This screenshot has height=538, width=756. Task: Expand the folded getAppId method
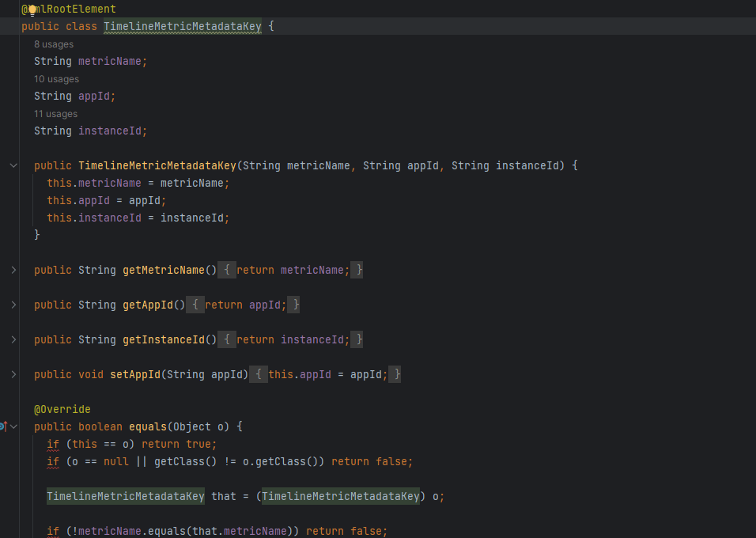[13, 305]
